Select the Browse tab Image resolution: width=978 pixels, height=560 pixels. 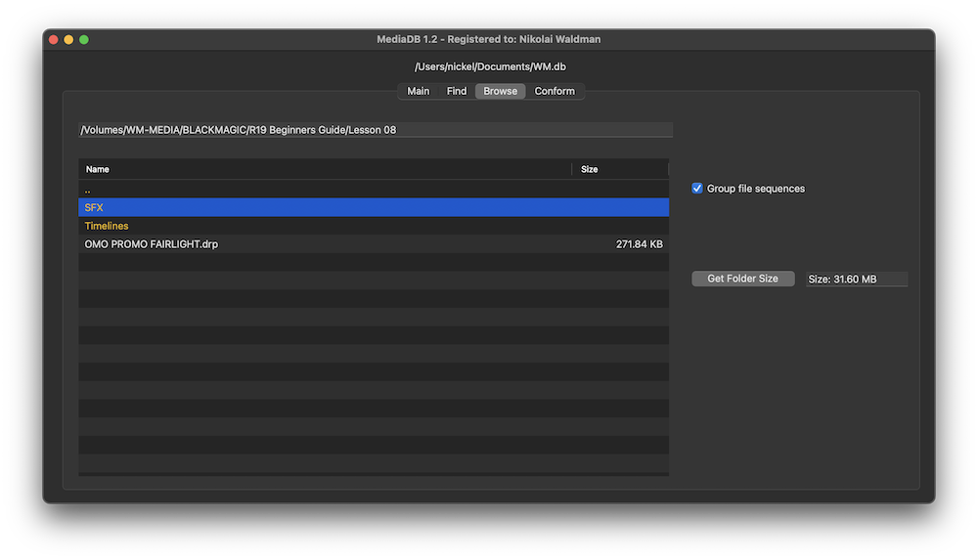point(500,91)
